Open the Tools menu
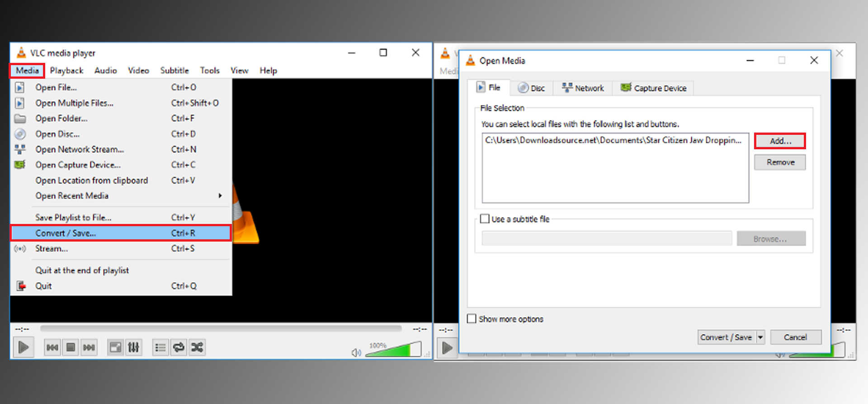The image size is (868, 404). 210,71
